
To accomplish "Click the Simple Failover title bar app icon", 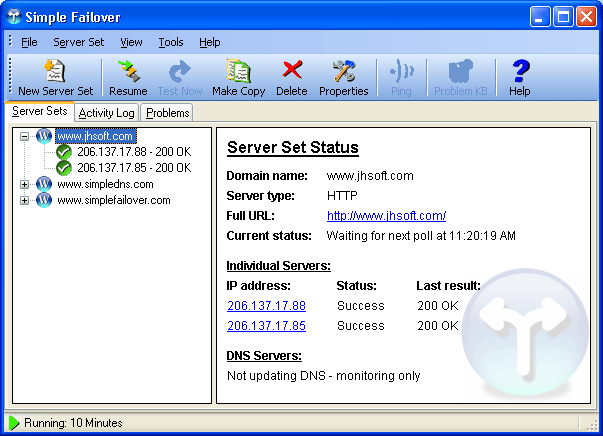I will tap(14, 17).
